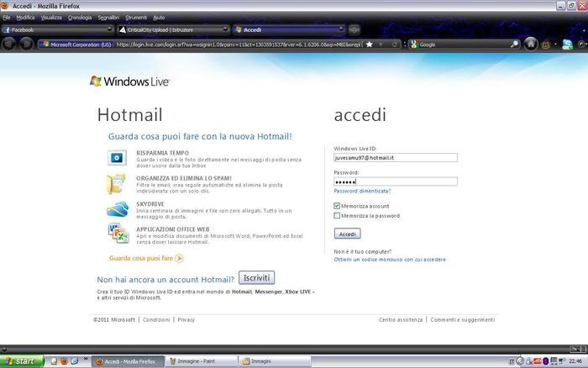Open the Modifica menu
The image size is (588, 368).
click(25, 18)
